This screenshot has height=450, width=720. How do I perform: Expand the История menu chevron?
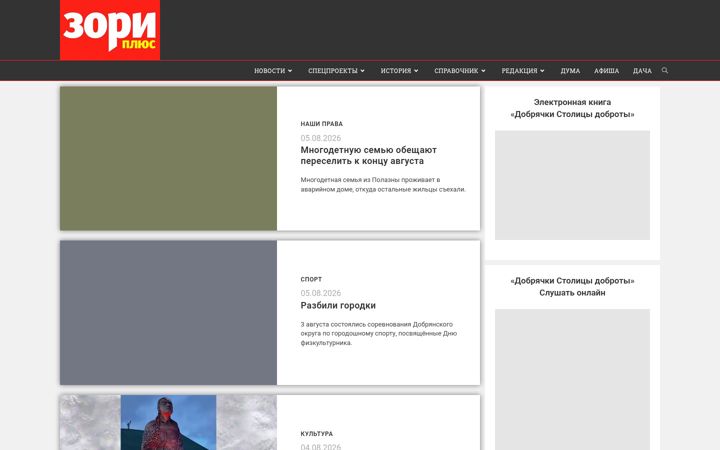point(416,71)
